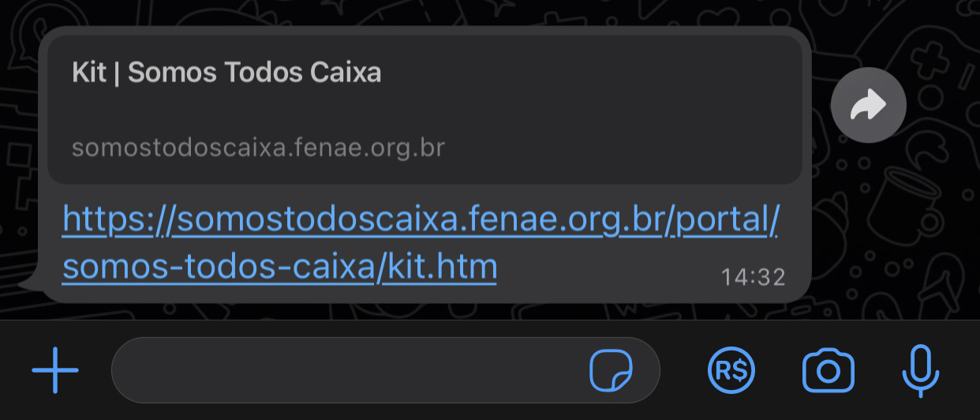Open the Kit | Somos Todos Caixa preview card
Screen dimensions: 980x420
(x=425, y=110)
